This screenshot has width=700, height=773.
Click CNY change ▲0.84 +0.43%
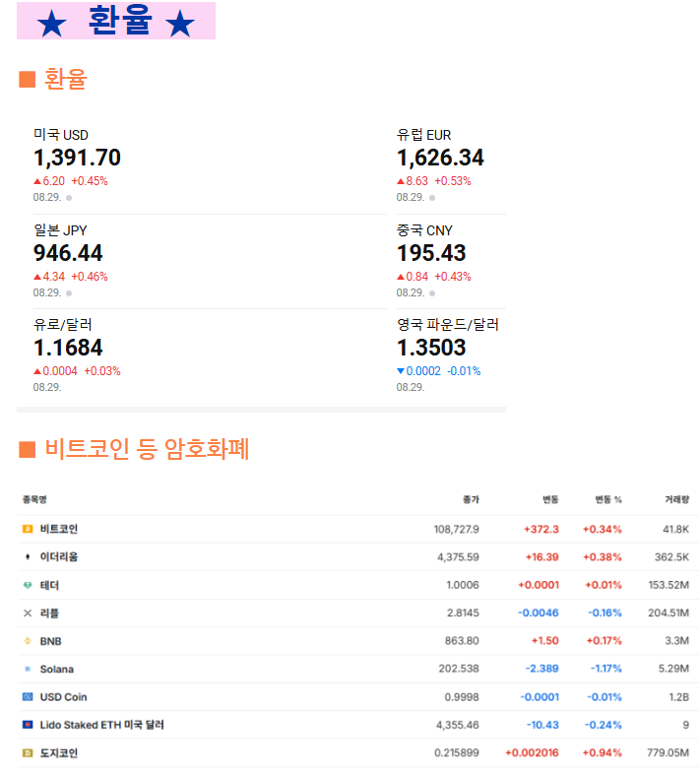[434, 276]
